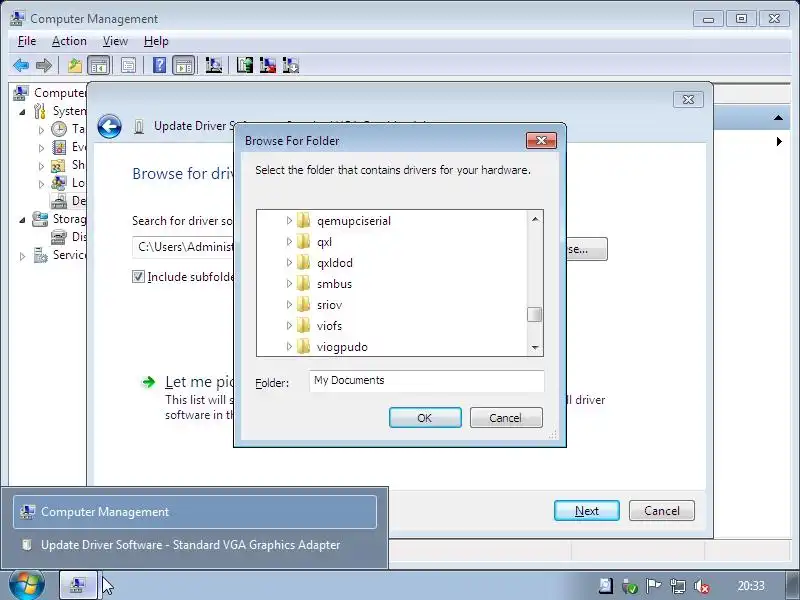The height and width of the screenshot is (600, 800).
Task: Open the Help menu
Action: tap(156, 41)
